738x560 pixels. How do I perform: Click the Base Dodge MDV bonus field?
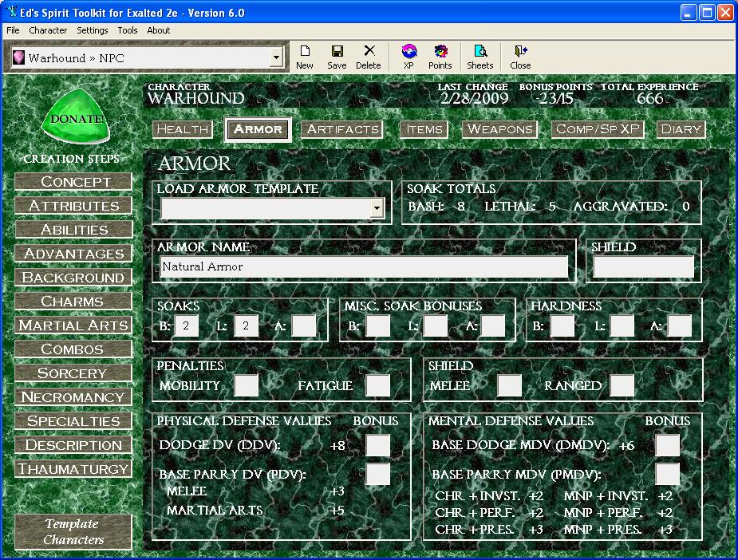tap(668, 445)
